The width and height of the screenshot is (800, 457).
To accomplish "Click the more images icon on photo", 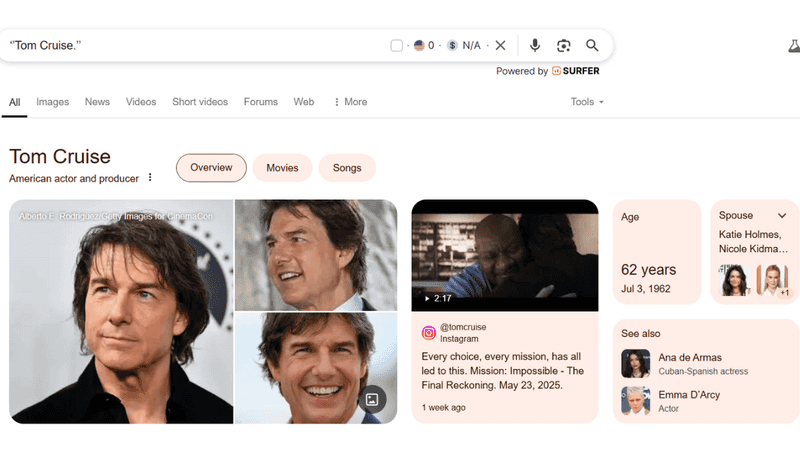I will click(x=372, y=399).
